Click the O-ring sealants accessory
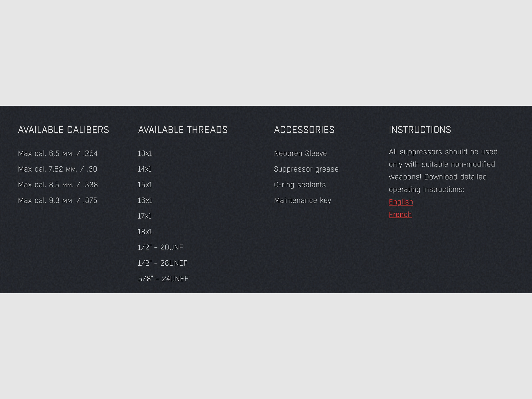Viewport: 532px width, 399px height. coord(300,185)
